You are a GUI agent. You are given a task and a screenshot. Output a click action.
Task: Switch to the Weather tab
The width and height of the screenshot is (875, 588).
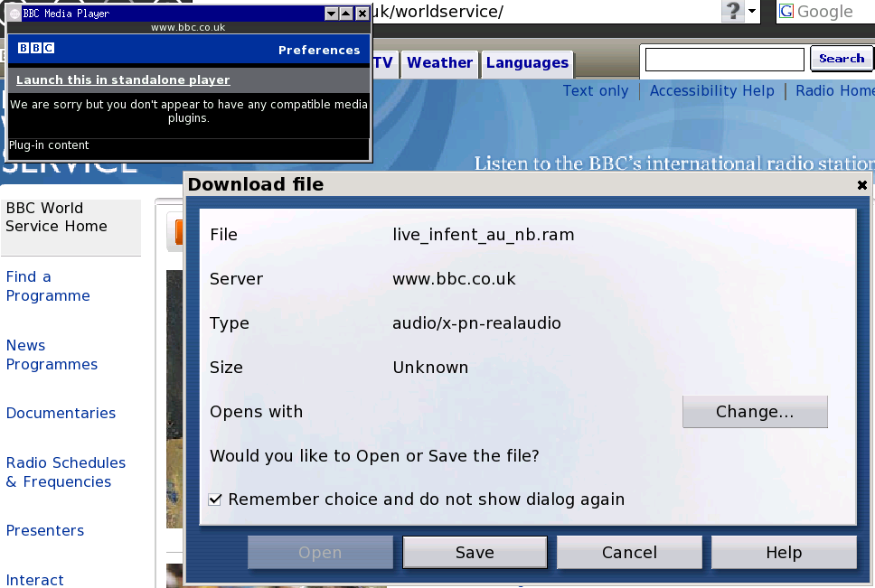coord(439,62)
